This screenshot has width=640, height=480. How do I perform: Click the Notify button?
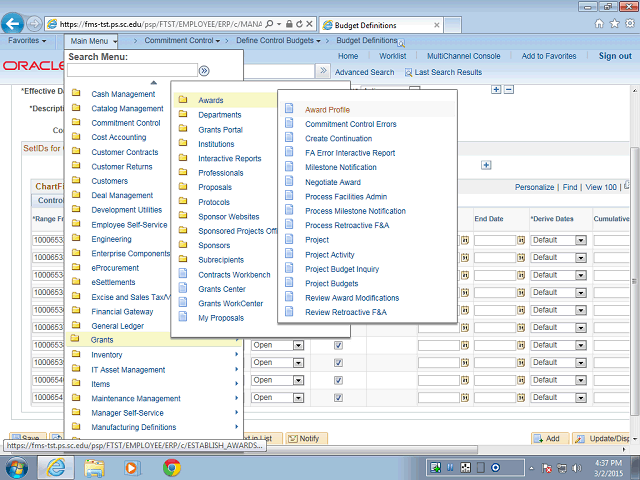tap(303, 438)
